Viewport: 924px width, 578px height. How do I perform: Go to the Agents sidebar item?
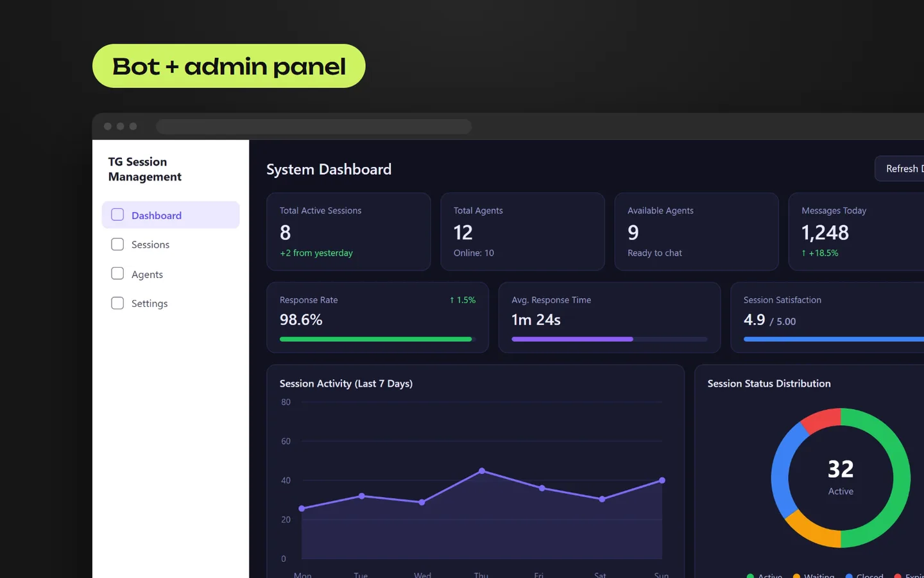point(171,274)
